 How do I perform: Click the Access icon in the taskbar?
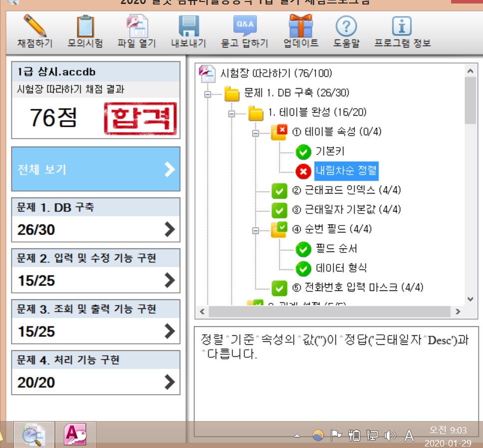pyautogui.click(x=75, y=435)
